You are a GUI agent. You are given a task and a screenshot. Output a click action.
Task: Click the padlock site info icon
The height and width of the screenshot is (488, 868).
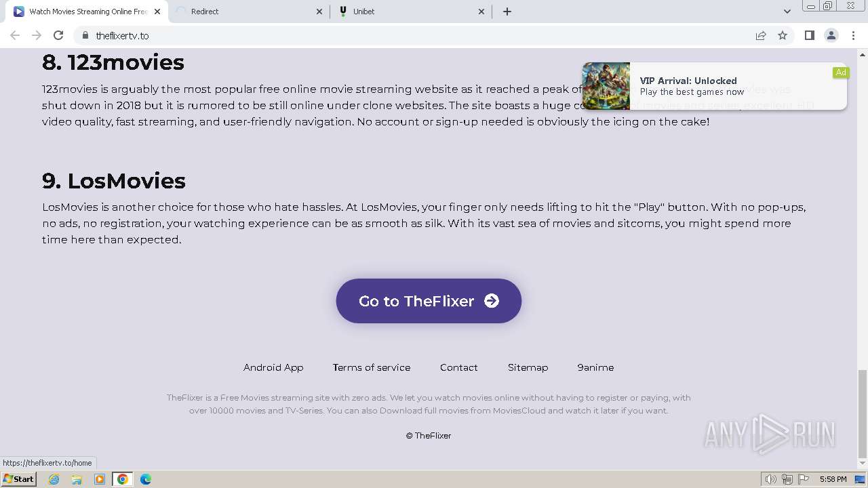[x=85, y=35]
